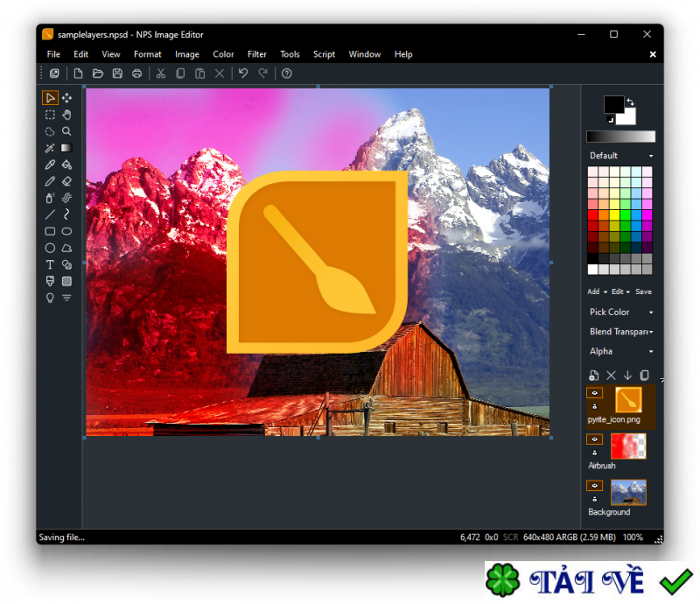Viewport: 700px width, 604px height.
Task: Swap foreground and background colors
Action: click(630, 102)
